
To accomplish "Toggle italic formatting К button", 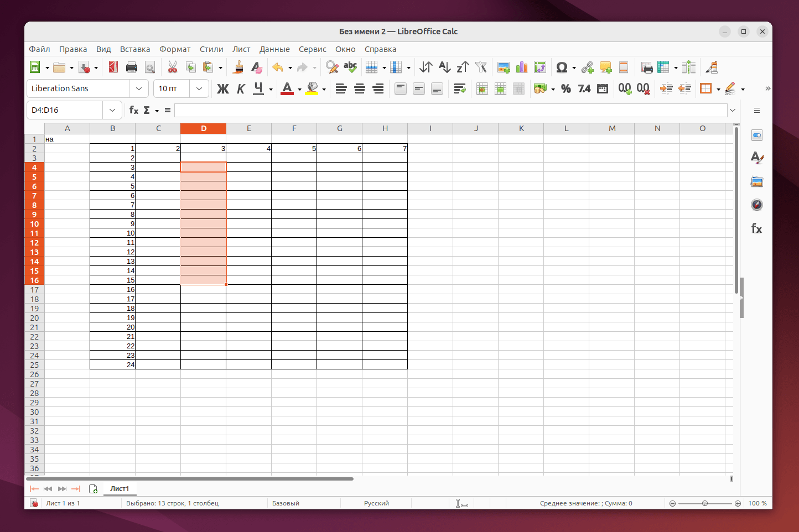I will [x=241, y=88].
